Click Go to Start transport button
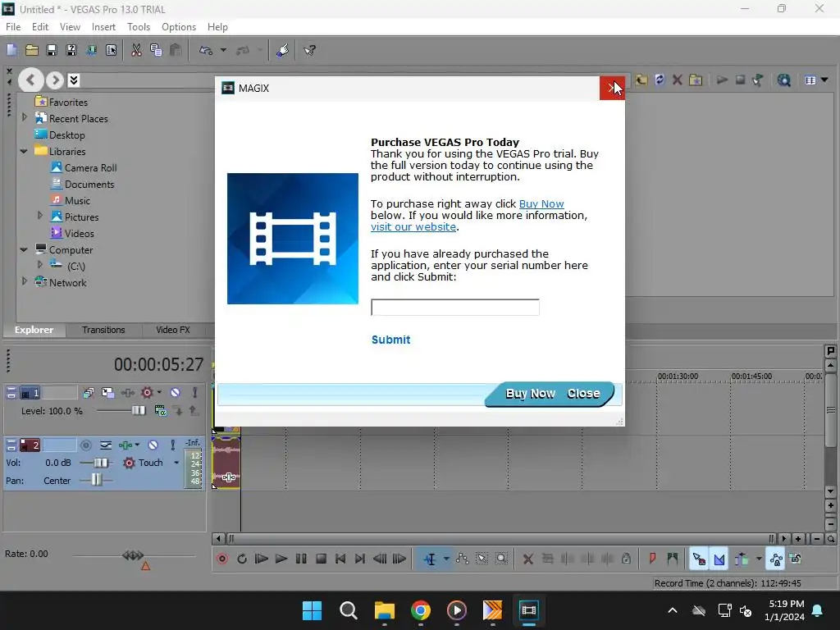The width and height of the screenshot is (840, 630). [340, 559]
